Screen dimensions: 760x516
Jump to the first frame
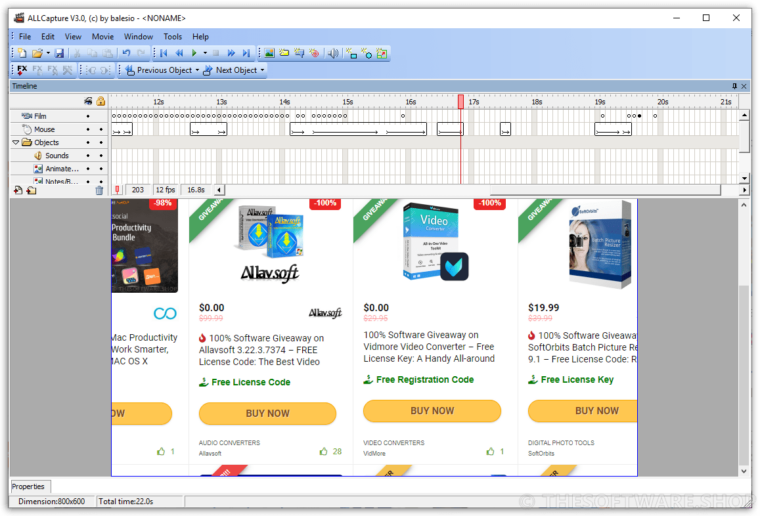tap(164, 53)
